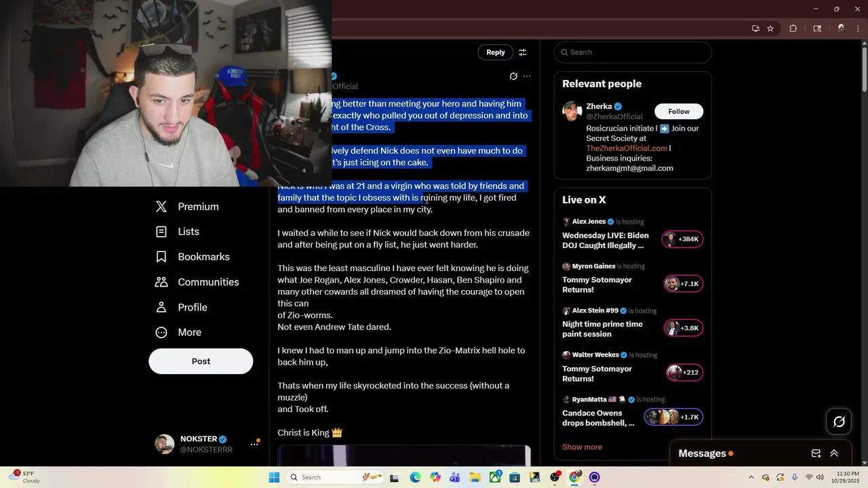This screenshot has width=868, height=488.
Task: Join Alex Stein live +3.8K listeners
Action: [684, 328]
